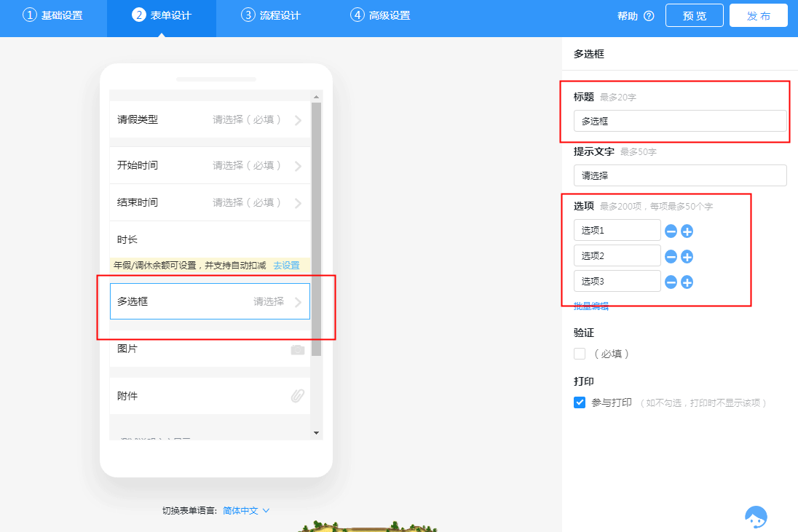The image size is (798, 532).
Task: Remove 选项1 using its minus icon
Action: point(669,230)
